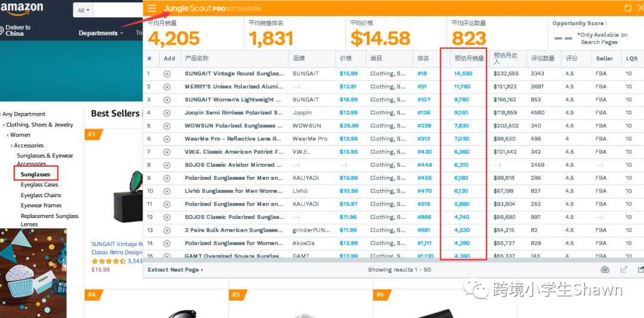Screen dimensions: 644x318
Task: Click Deliver to China location selector
Action: (x=16, y=30)
